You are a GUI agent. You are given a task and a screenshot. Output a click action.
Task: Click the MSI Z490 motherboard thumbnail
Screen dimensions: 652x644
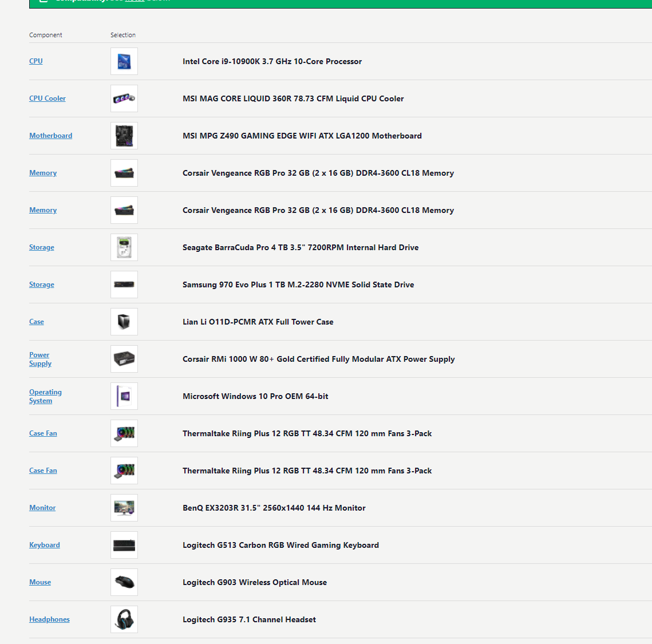click(x=124, y=136)
